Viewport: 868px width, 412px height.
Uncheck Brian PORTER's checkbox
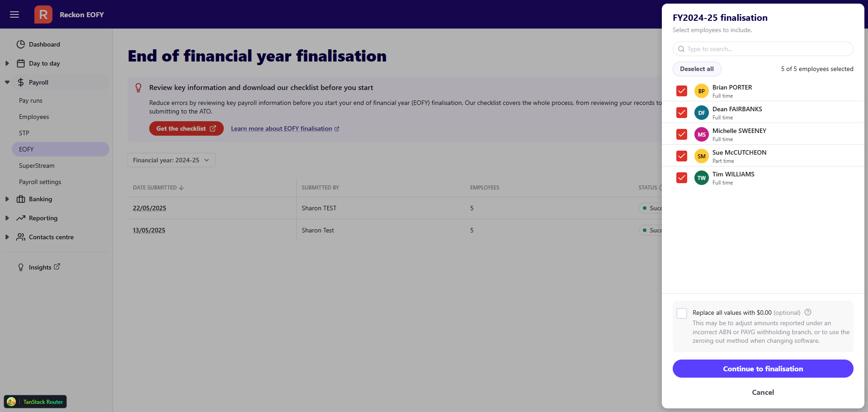682,91
